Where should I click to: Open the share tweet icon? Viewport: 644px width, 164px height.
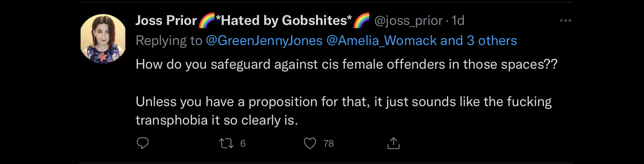(x=394, y=143)
